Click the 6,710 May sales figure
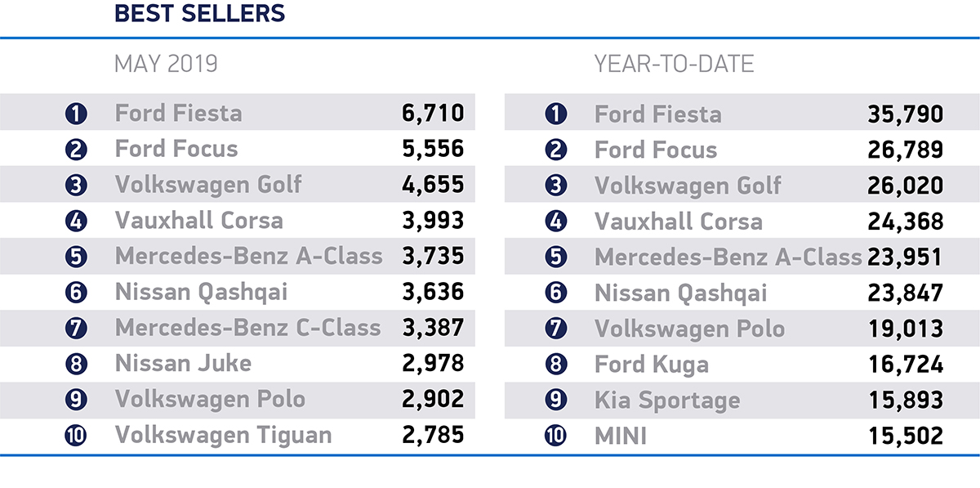980x488 pixels. click(433, 113)
